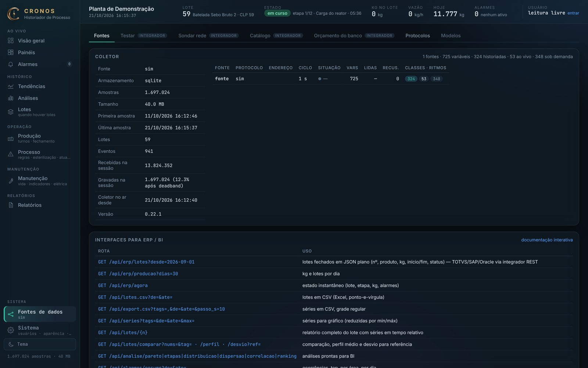Open the GET /api/lotes/{n} route
Viewport: 588px width, 368px height.
click(123, 333)
